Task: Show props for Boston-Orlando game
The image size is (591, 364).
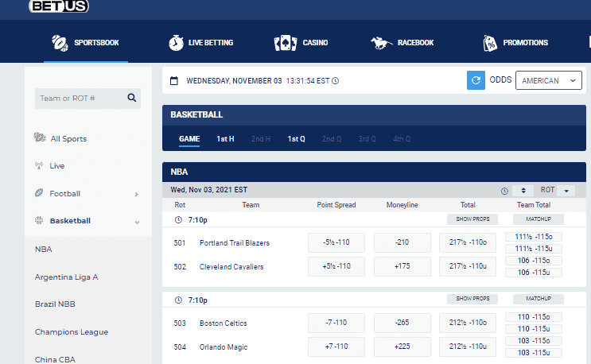Action: pos(472,299)
